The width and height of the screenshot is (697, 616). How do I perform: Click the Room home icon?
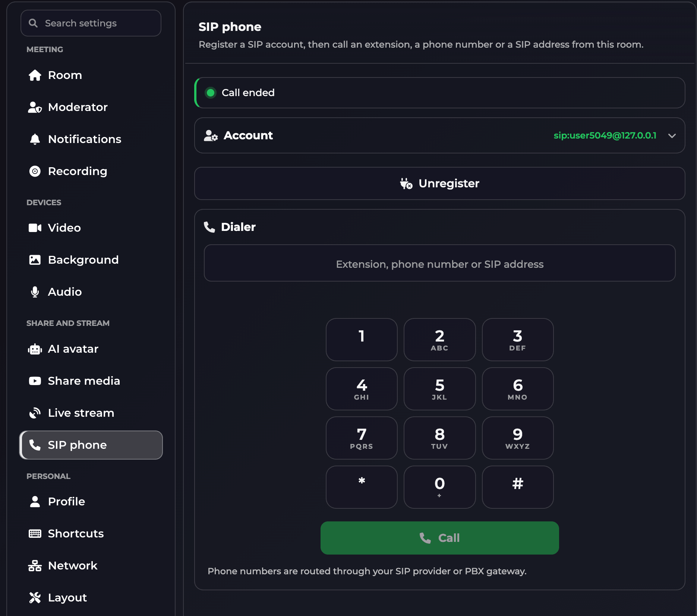pos(35,75)
